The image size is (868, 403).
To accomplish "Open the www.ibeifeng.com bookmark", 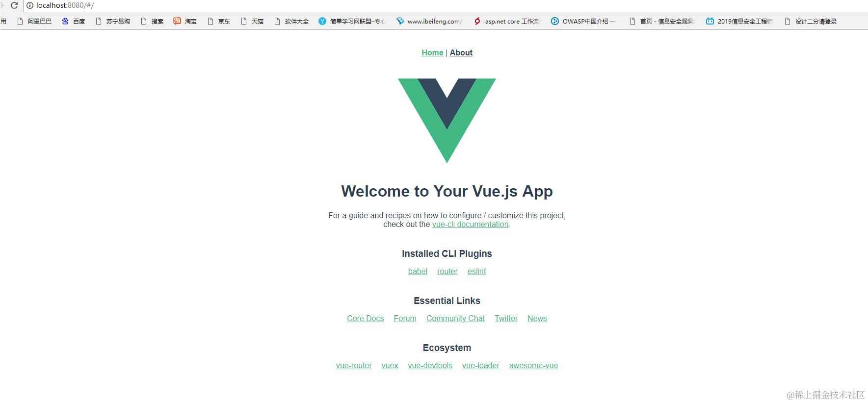I will [x=429, y=21].
